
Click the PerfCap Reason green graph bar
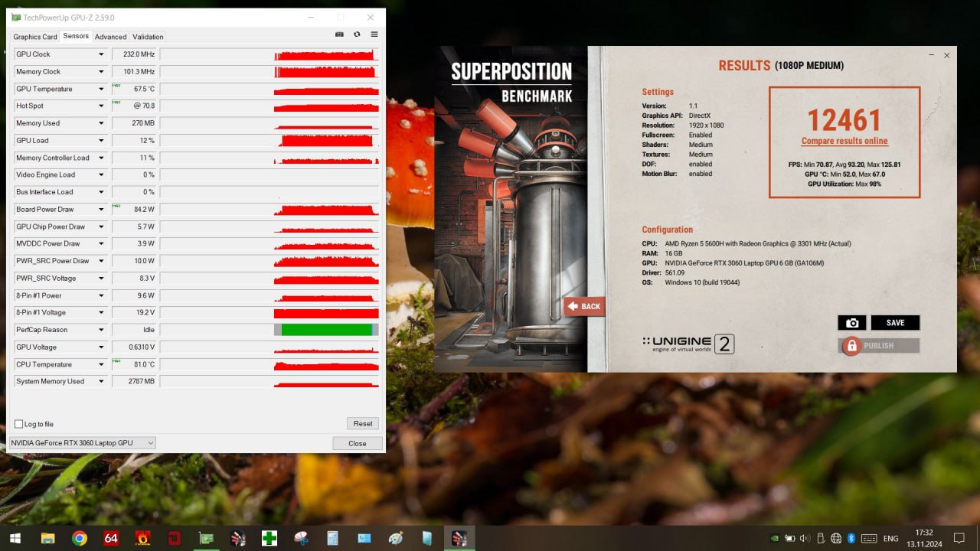coord(327,330)
